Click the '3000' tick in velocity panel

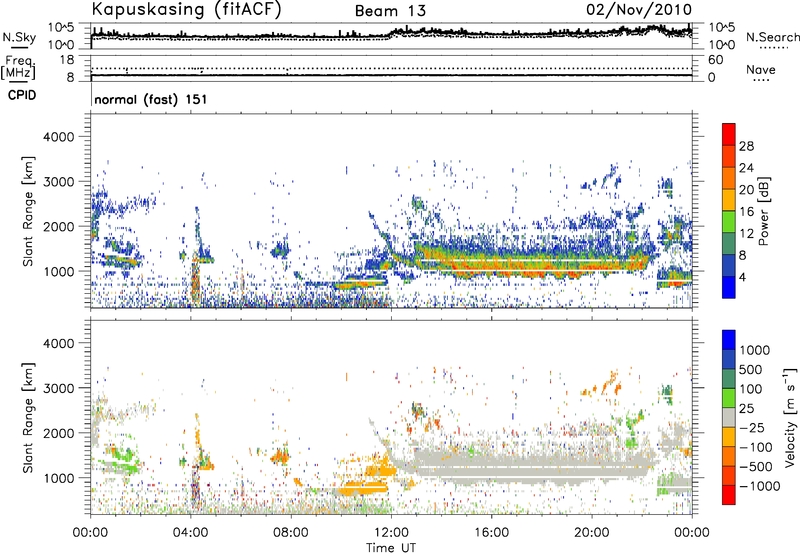[59, 388]
